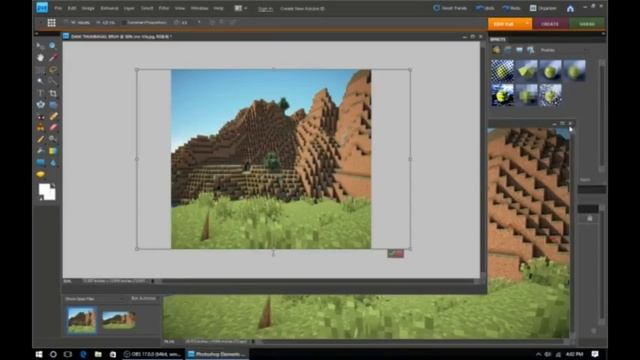Viewport: 640px width, 360px height.
Task: Open the Enhance menu
Action: pyautogui.click(x=109, y=8)
